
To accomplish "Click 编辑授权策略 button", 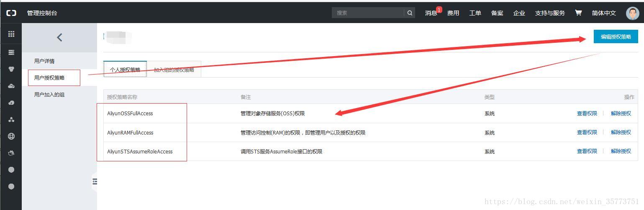I will coord(616,36).
